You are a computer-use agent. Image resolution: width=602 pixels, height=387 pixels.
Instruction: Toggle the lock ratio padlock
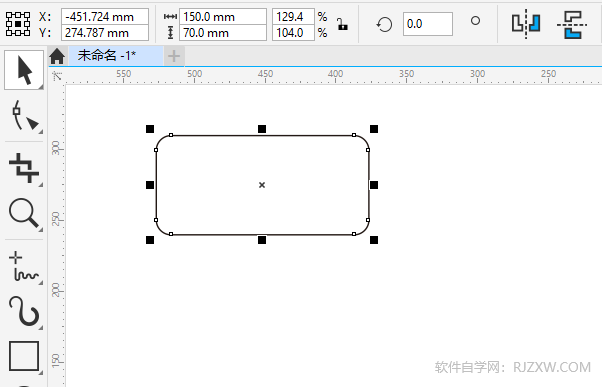[x=342, y=24]
